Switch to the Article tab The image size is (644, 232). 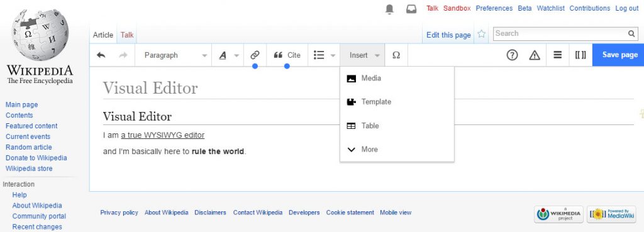pos(103,35)
